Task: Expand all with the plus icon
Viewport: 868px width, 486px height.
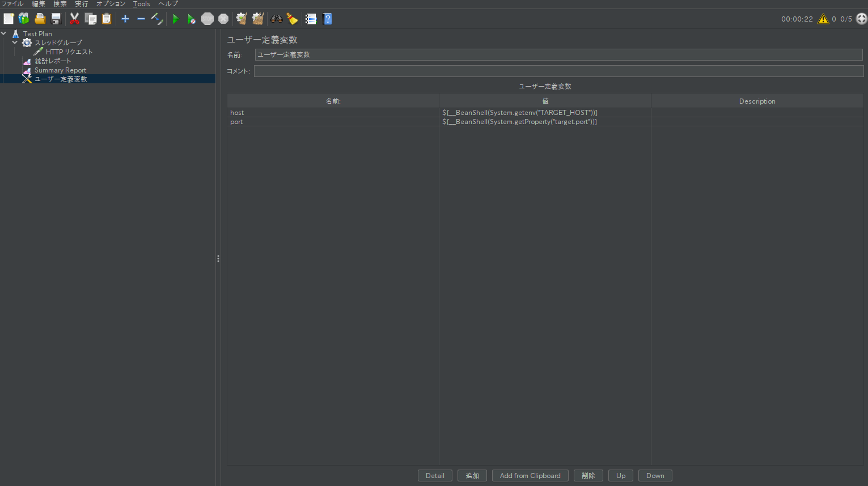Action: [x=125, y=19]
